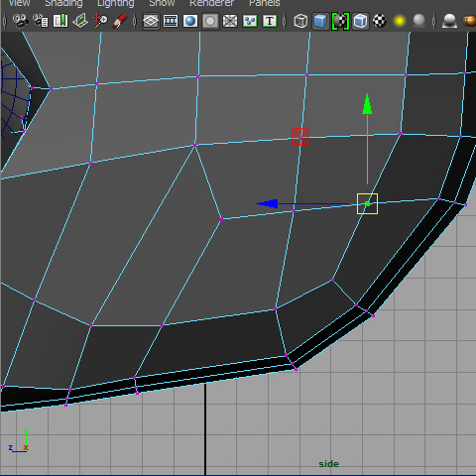Click the Image Plane icon
This screenshot has height=476, width=476.
80,21
